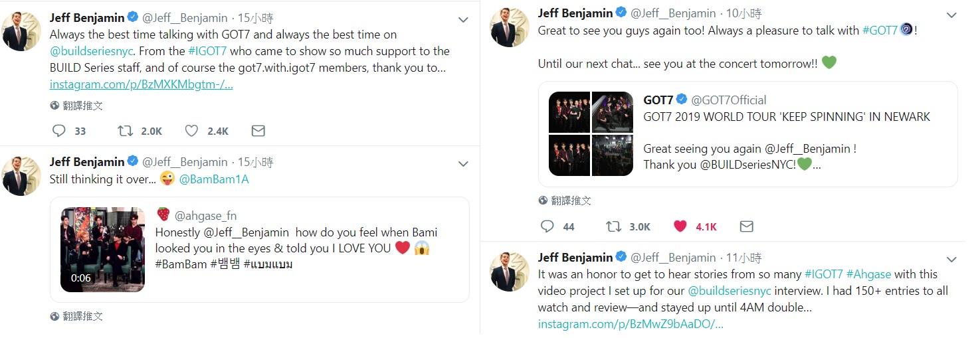The height and width of the screenshot is (338, 980).
Task: Open the @BamBam1A mention
Action: tap(214, 179)
